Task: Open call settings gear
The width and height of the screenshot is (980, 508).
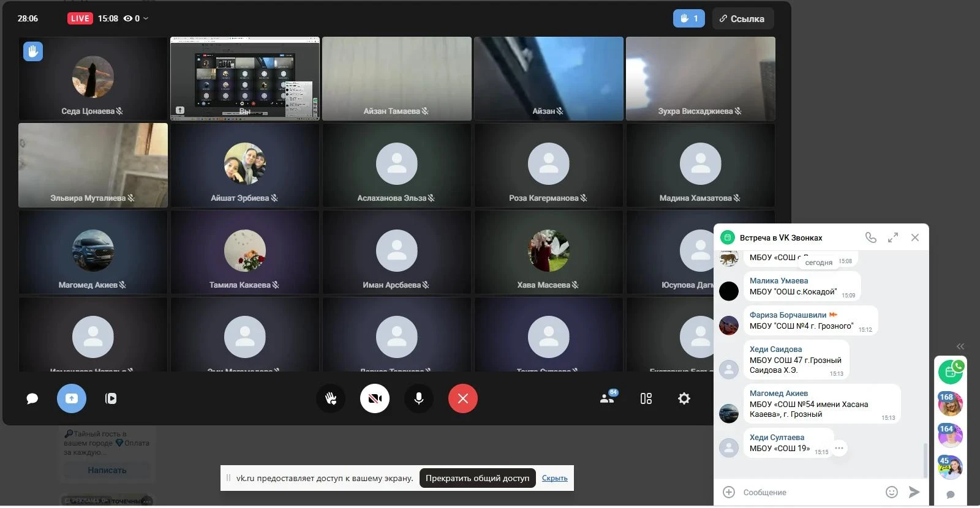Action: coord(684,398)
